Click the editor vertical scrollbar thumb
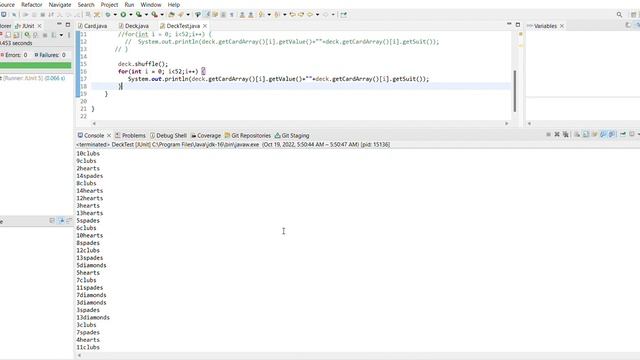This screenshot has width=640, height=360. pyautogui.click(x=515, y=91)
